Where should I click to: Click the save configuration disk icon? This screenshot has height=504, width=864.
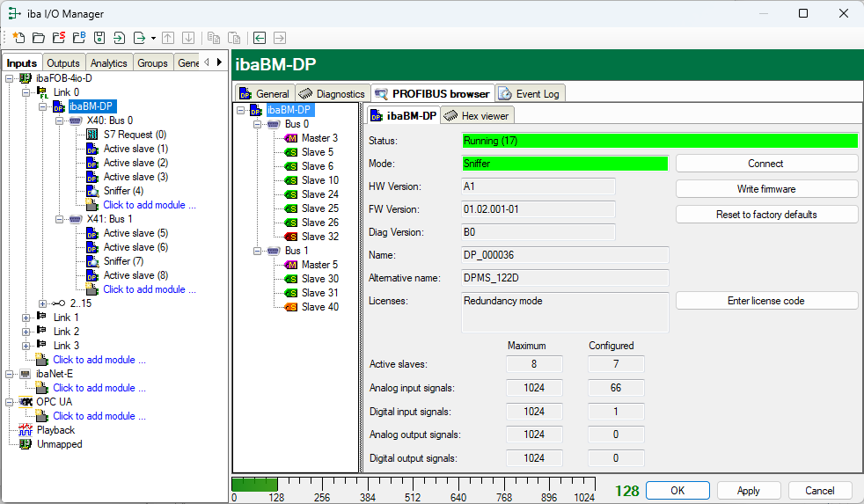[x=99, y=38]
